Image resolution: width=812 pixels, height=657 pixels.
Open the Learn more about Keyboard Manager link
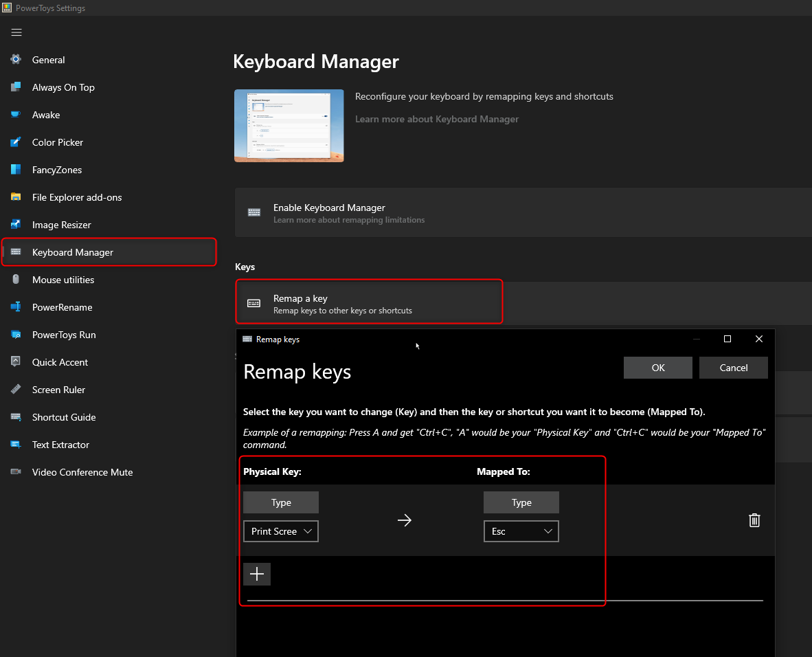click(x=437, y=119)
